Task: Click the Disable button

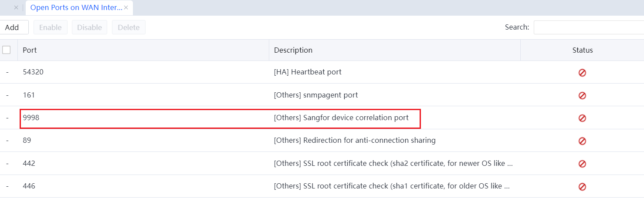Action: [89, 27]
